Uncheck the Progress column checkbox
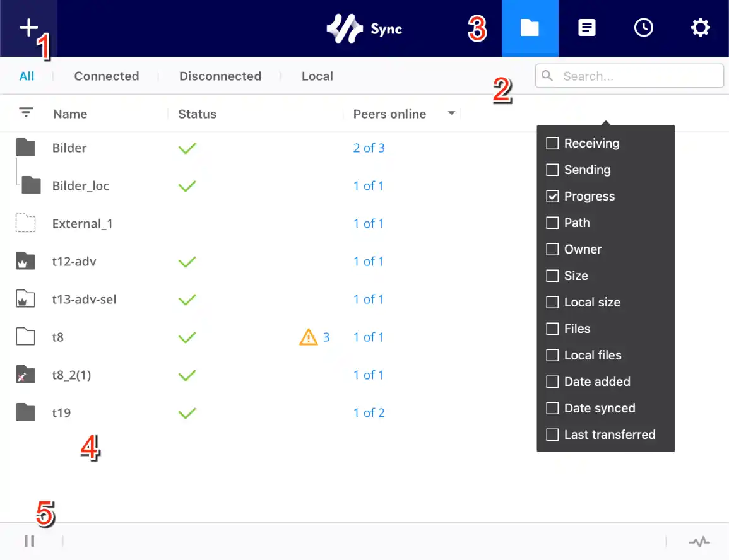Screen dimensions: 729x560 point(552,196)
